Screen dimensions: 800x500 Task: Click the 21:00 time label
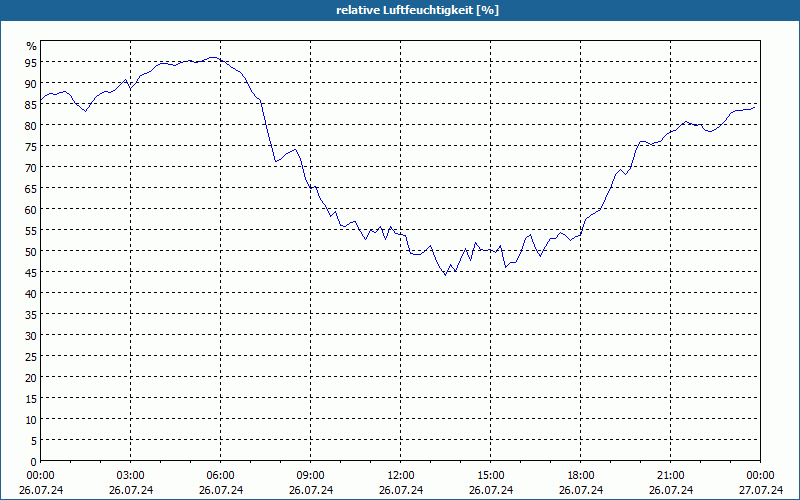(670, 476)
